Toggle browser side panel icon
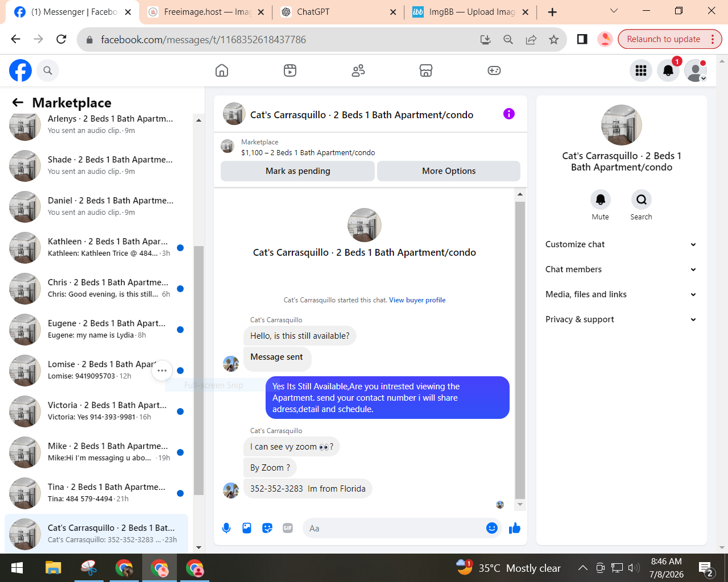Image resolution: width=728 pixels, height=582 pixels. coord(582,39)
